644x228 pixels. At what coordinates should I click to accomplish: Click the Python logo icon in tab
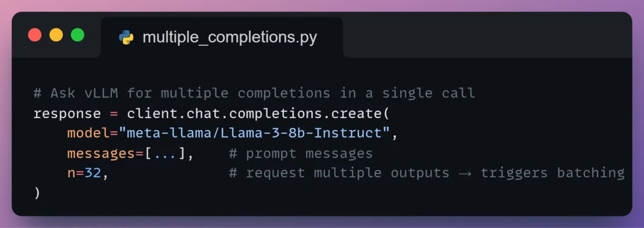tap(126, 38)
